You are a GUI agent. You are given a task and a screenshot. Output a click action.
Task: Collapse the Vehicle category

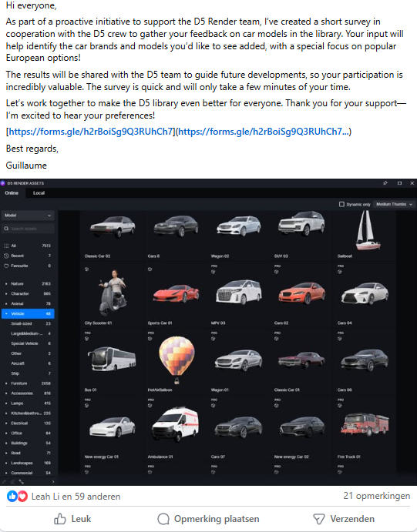(6, 313)
